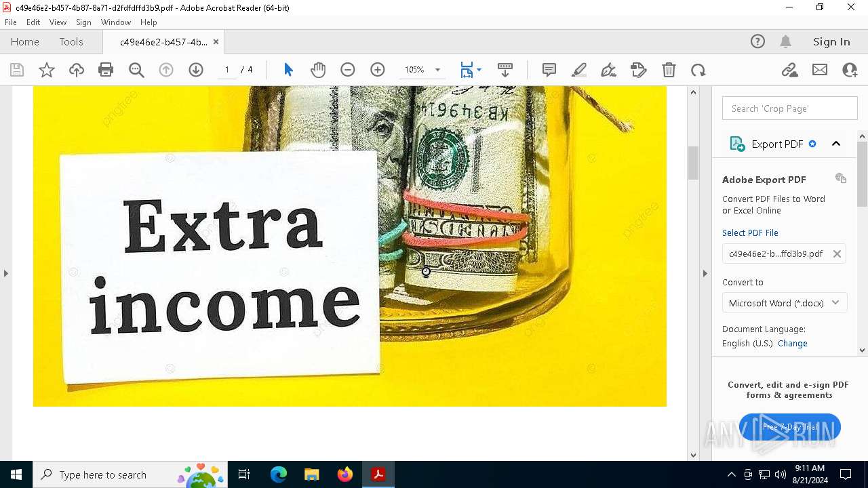Screen dimensions: 868x488
Task: Open the View menu
Action: coord(58,22)
